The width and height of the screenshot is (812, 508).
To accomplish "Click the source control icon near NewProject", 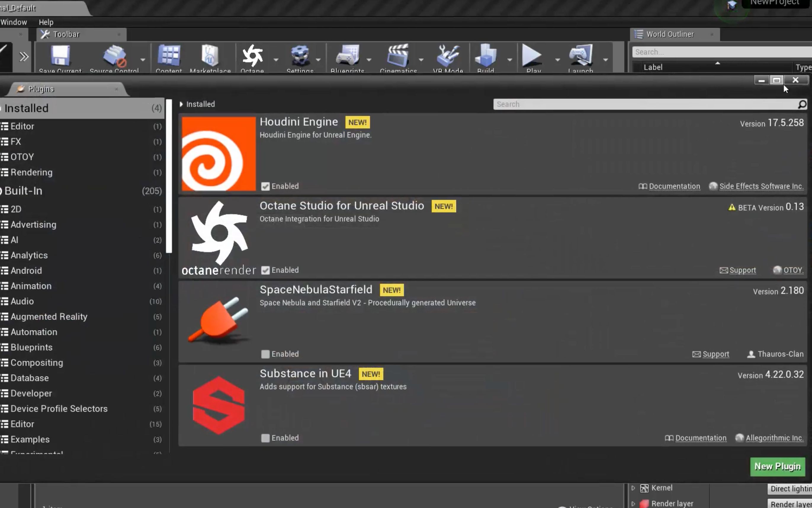I will pos(732,5).
